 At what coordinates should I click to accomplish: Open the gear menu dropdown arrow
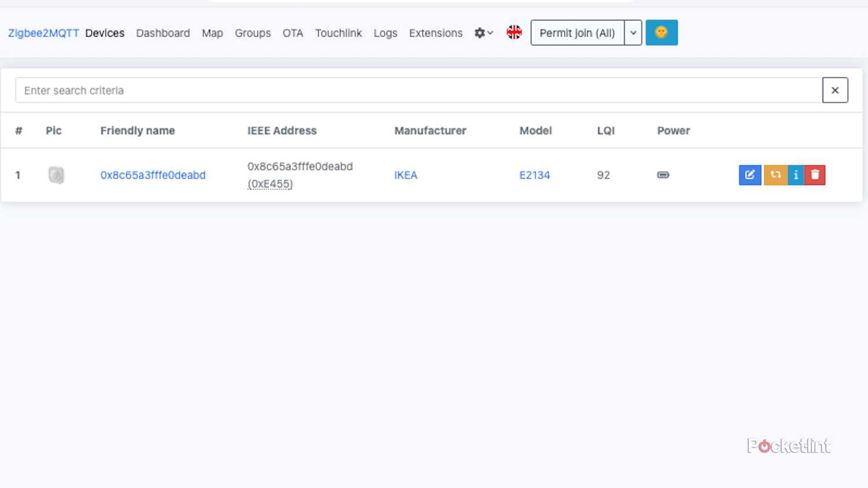click(x=489, y=34)
